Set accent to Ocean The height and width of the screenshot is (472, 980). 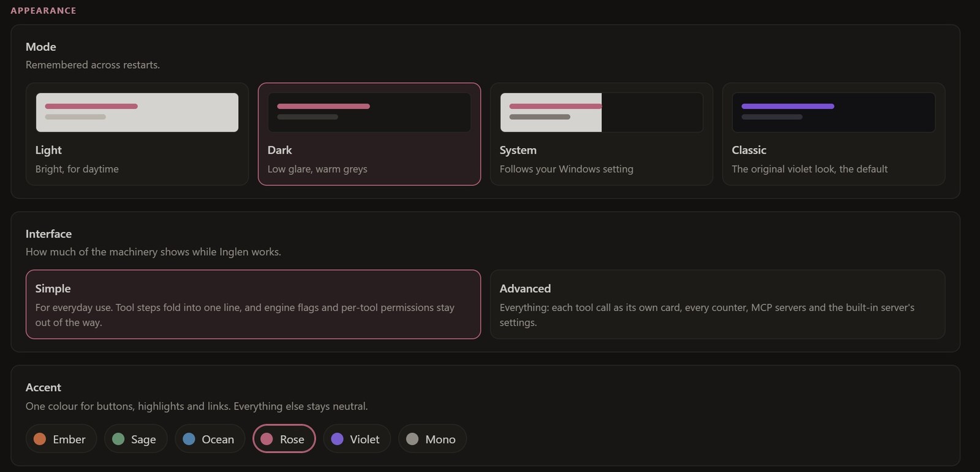[209, 439]
